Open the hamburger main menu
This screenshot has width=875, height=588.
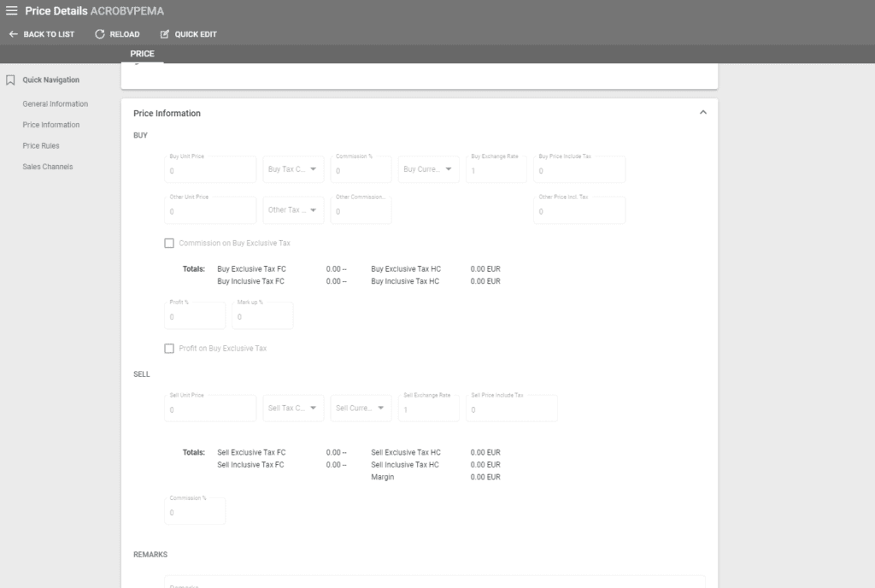click(11, 10)
